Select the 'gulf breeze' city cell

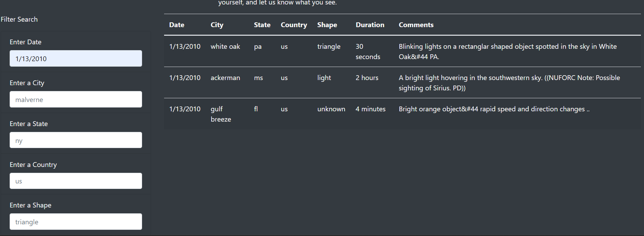point(221,114)
